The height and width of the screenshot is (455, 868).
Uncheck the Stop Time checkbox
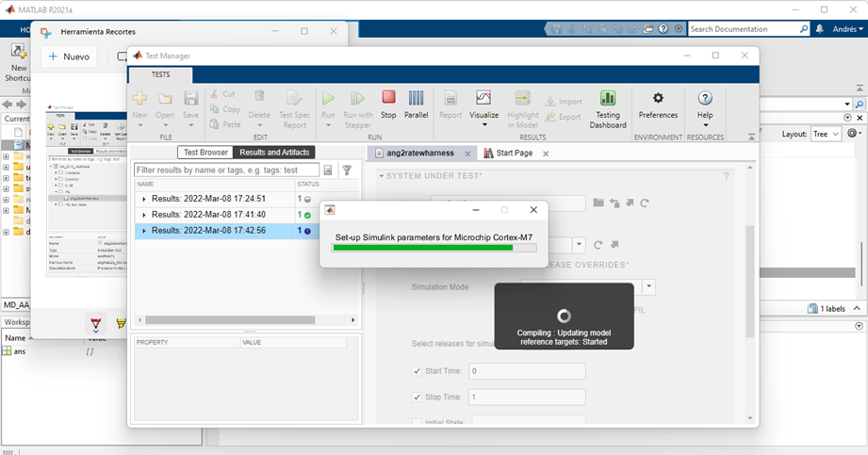[418, 397]
